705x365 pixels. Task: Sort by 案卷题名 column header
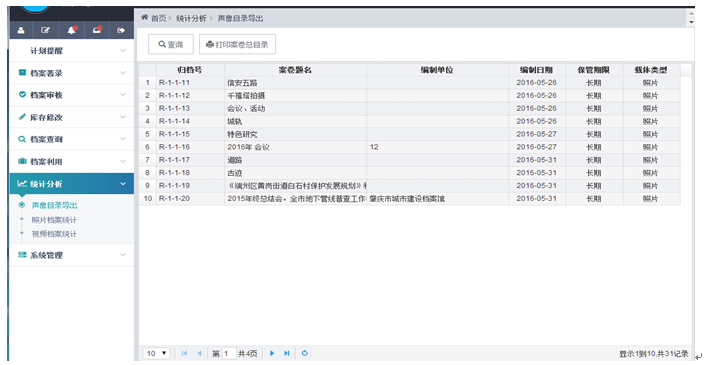click(295, 70)
